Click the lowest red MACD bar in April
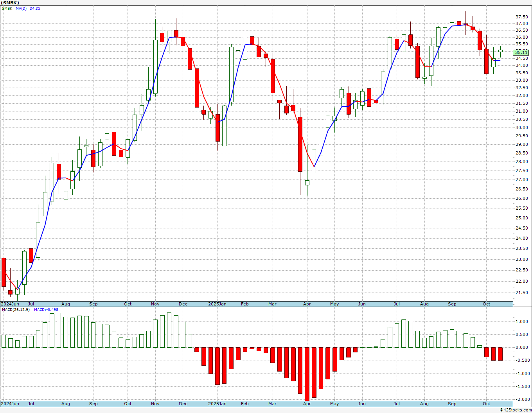 [307, 374]
